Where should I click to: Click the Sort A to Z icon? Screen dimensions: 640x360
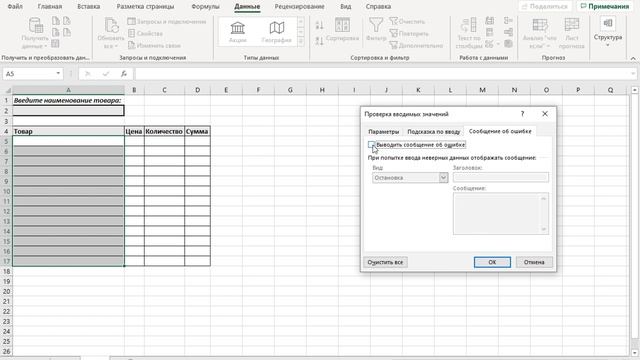[x=319, y=25]
